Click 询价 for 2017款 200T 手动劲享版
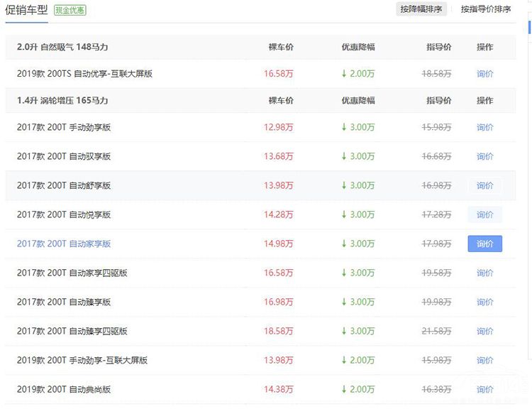 485,127
